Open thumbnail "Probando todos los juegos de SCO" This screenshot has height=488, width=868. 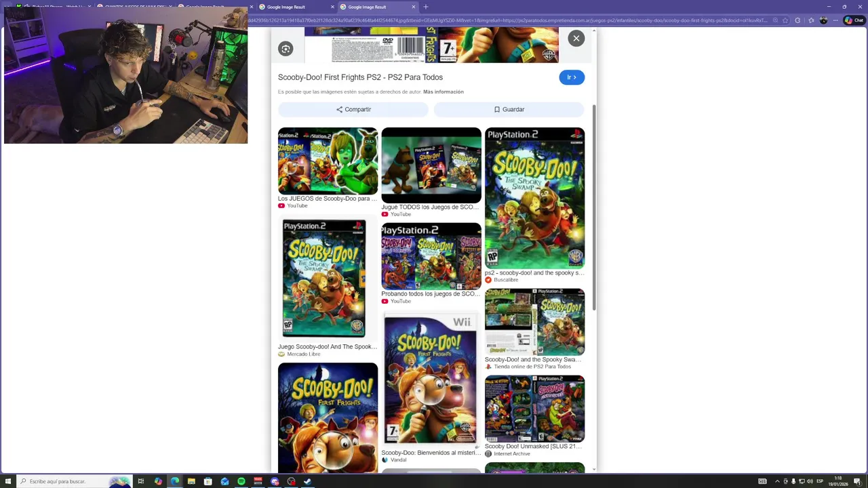click(431, 256)
